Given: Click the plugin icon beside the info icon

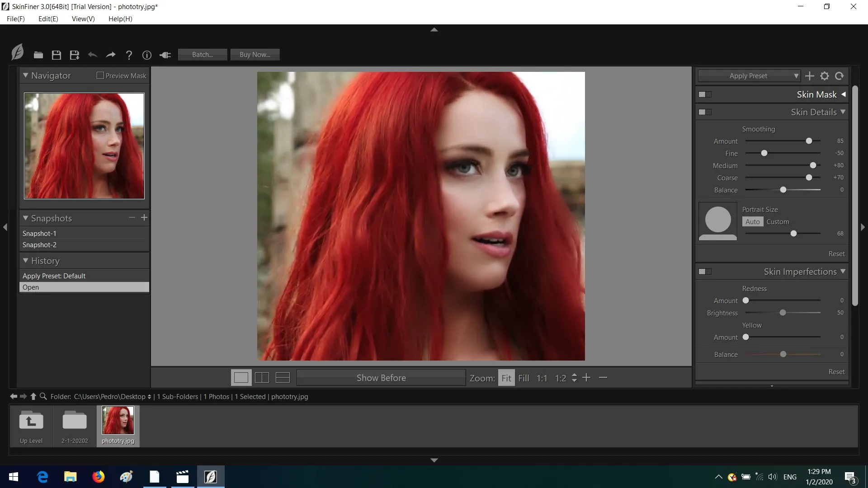Looking at the screenshot, I should pyautogui.click(x=165, y=55).
